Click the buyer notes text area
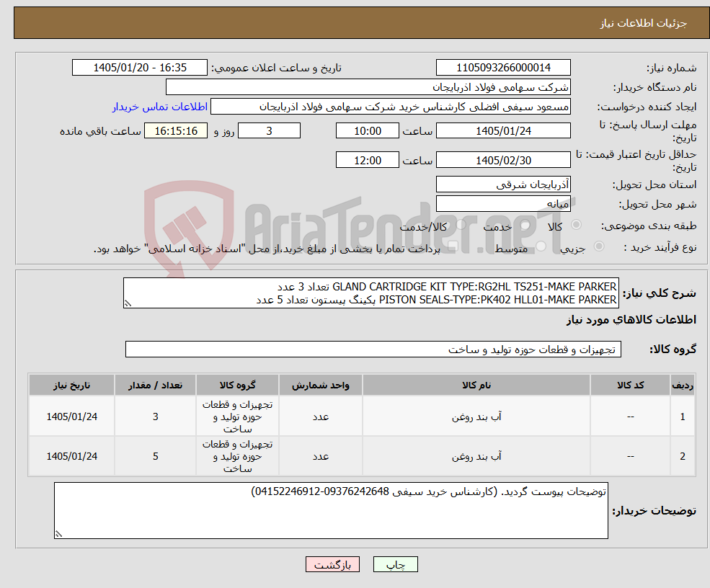Viewport: 710px width, 588px height. [x=331, y=511]
